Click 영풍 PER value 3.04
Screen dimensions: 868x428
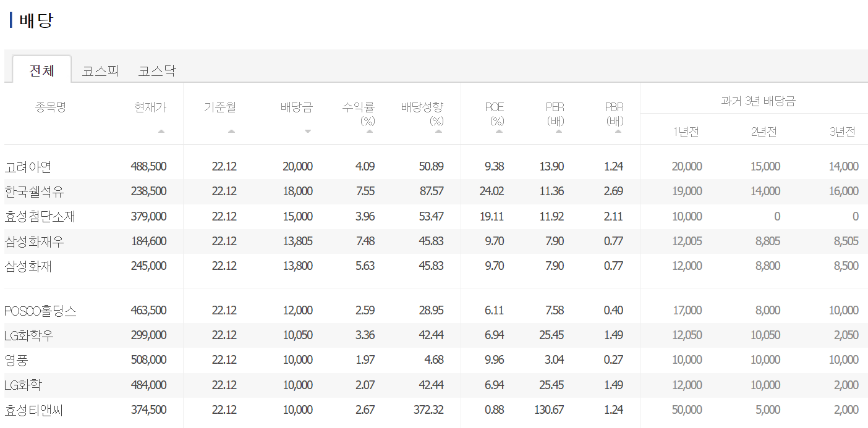pos(555,360)
